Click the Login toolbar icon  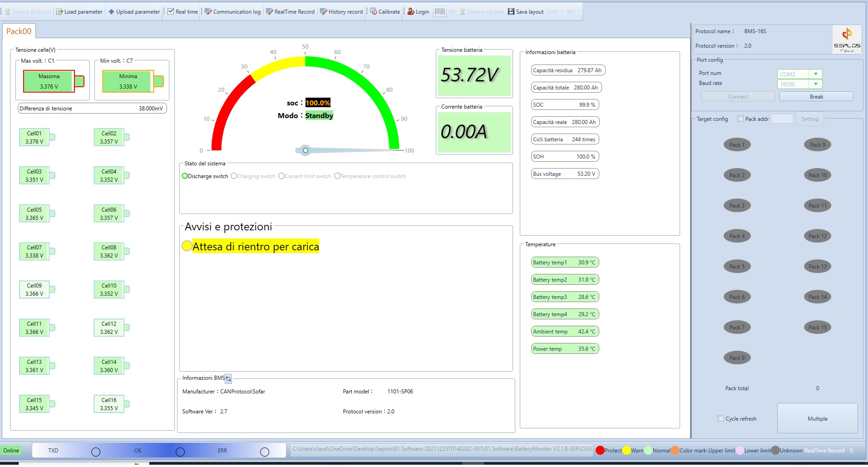tap(410, 12)
